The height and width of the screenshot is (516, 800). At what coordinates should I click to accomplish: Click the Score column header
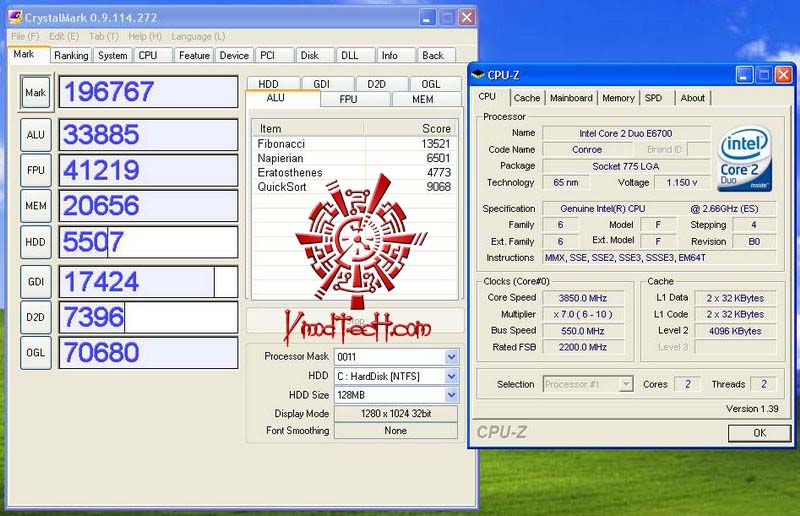pos(410,129)
